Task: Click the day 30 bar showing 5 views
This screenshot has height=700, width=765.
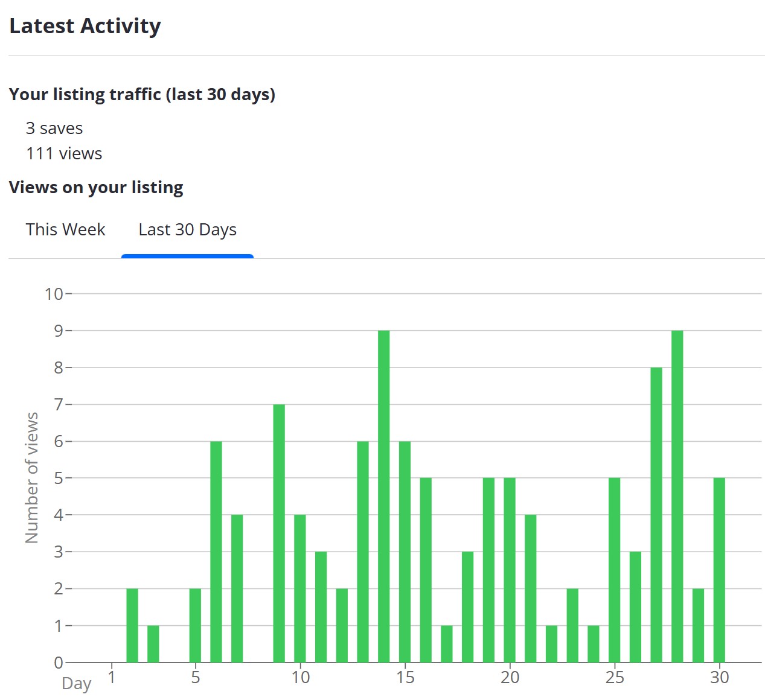Action: click(x=719, y=570)
